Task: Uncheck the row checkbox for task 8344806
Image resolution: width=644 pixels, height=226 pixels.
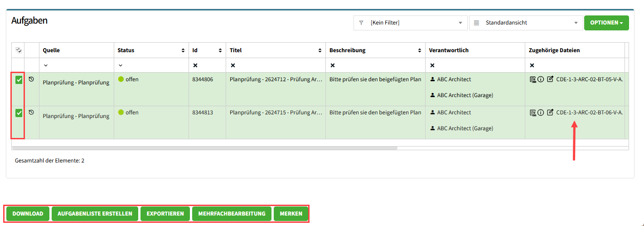Action: coord(19,80)
